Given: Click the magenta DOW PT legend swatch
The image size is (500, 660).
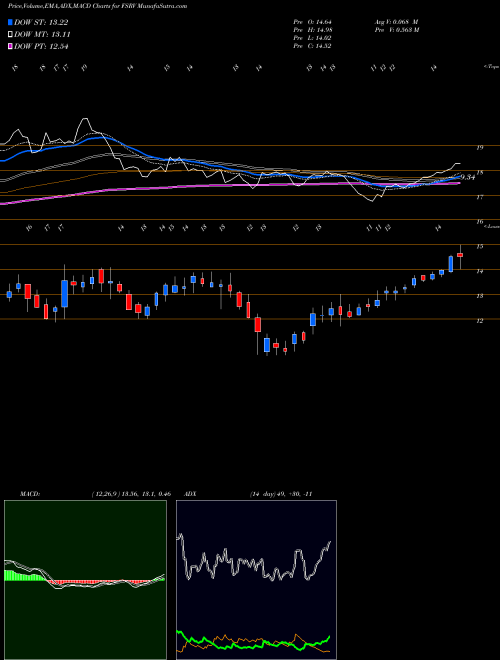Looking at the screenshot, I should pyautogui.click(x=10, y=46).
